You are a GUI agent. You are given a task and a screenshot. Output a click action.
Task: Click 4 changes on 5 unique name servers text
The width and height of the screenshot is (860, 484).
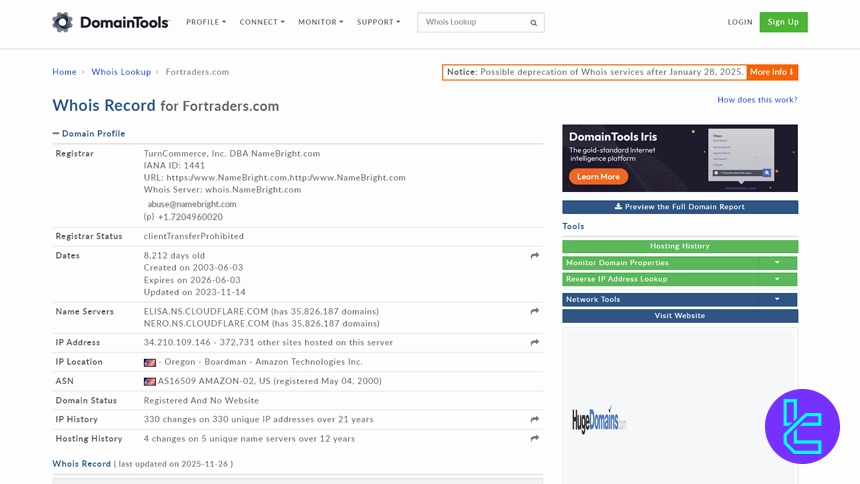click(249, 438)
